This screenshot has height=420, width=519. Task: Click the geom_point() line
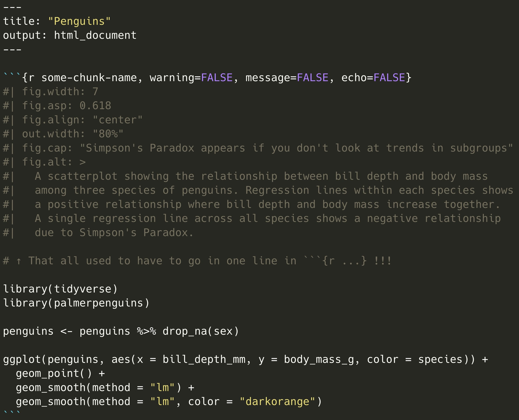pos(54,373)
